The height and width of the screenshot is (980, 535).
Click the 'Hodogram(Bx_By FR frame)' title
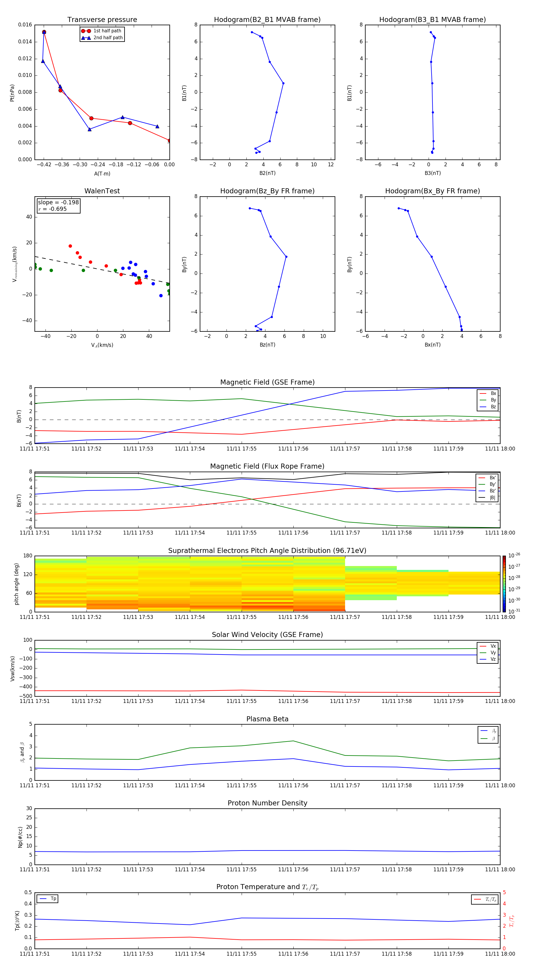432,191
